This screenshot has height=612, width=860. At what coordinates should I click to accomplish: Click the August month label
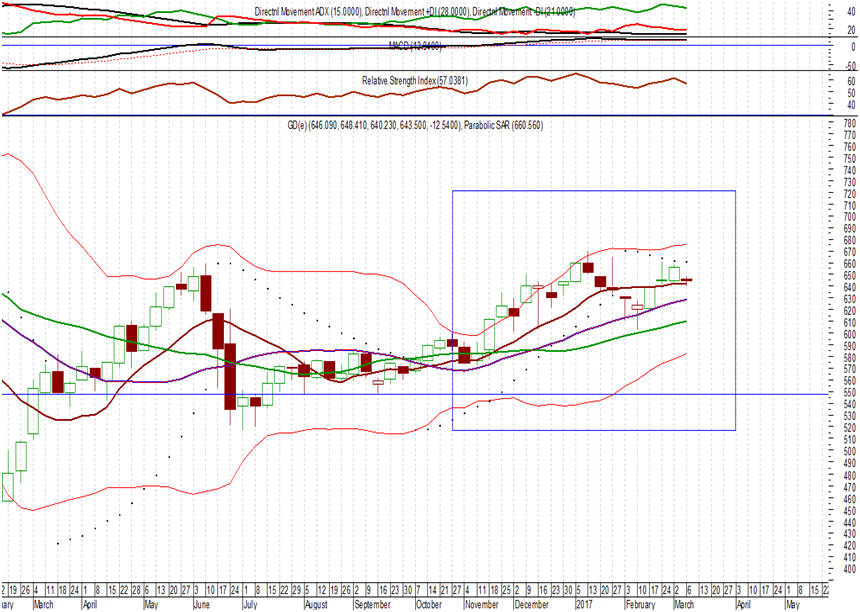click(x=315, y=605)
